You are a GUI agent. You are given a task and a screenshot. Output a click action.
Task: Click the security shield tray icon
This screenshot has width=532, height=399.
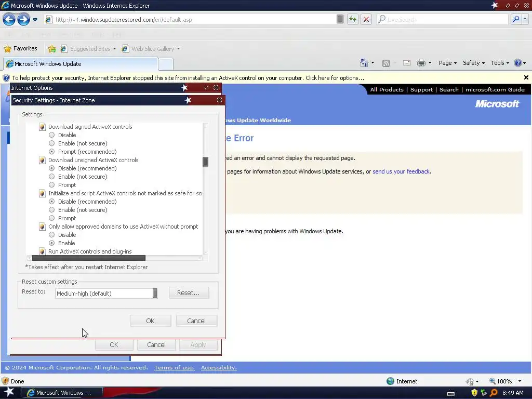pyautogui.click(x=474, y=393)
